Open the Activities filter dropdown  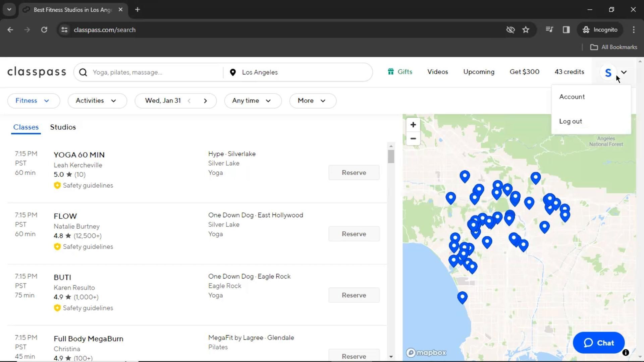[97, 101]
